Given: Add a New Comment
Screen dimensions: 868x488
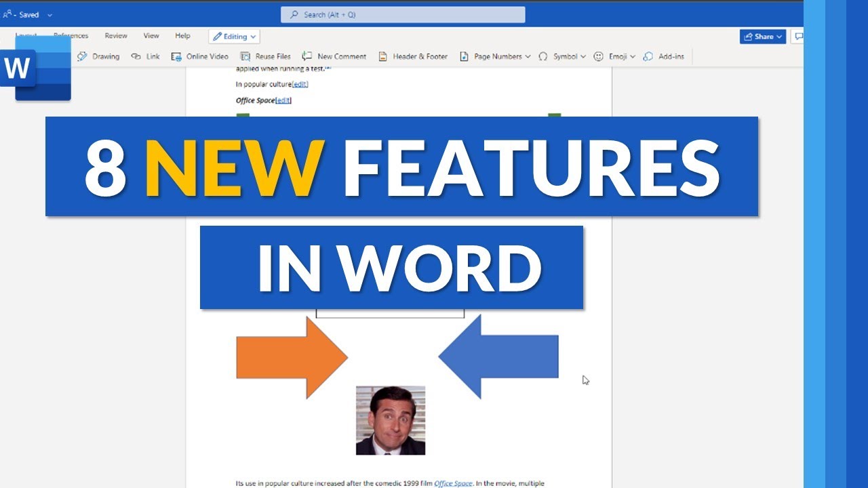Looking at the screenshot, I should [334, 56].
